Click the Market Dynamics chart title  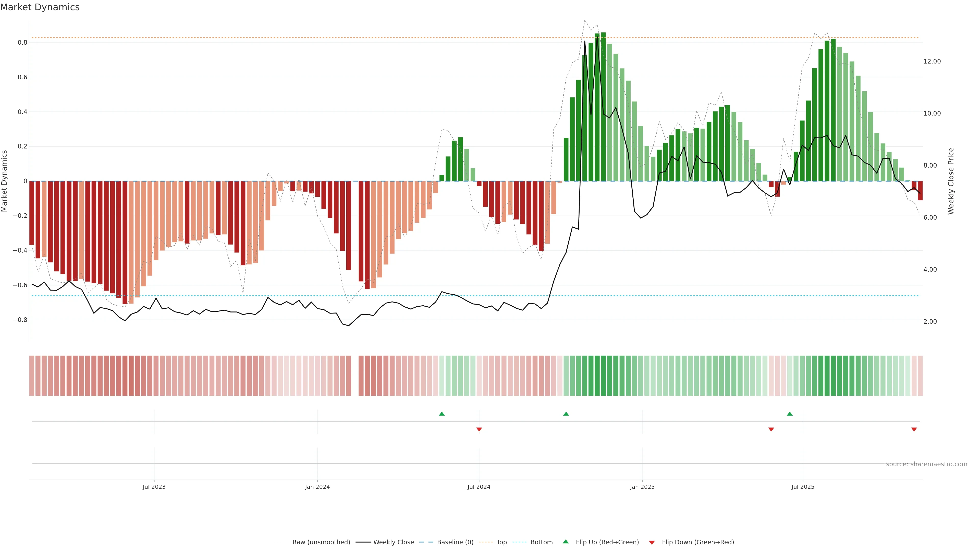pyautogui.click(x=40, y=7)
